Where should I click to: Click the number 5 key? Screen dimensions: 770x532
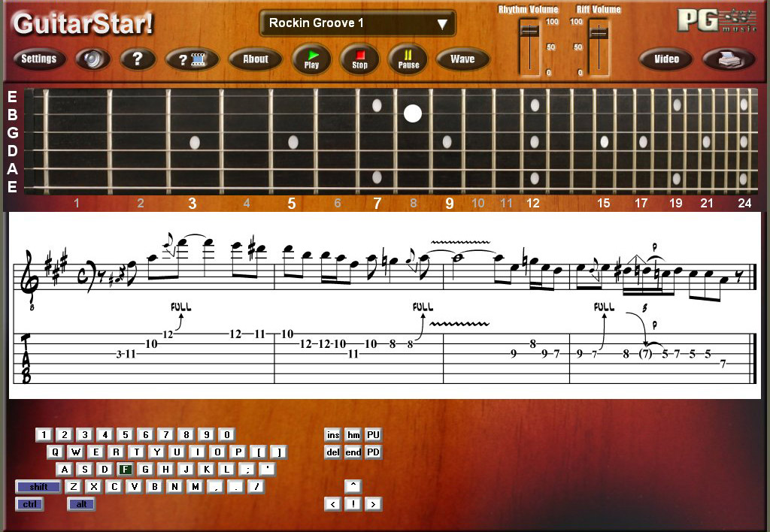tap(126, 435)
